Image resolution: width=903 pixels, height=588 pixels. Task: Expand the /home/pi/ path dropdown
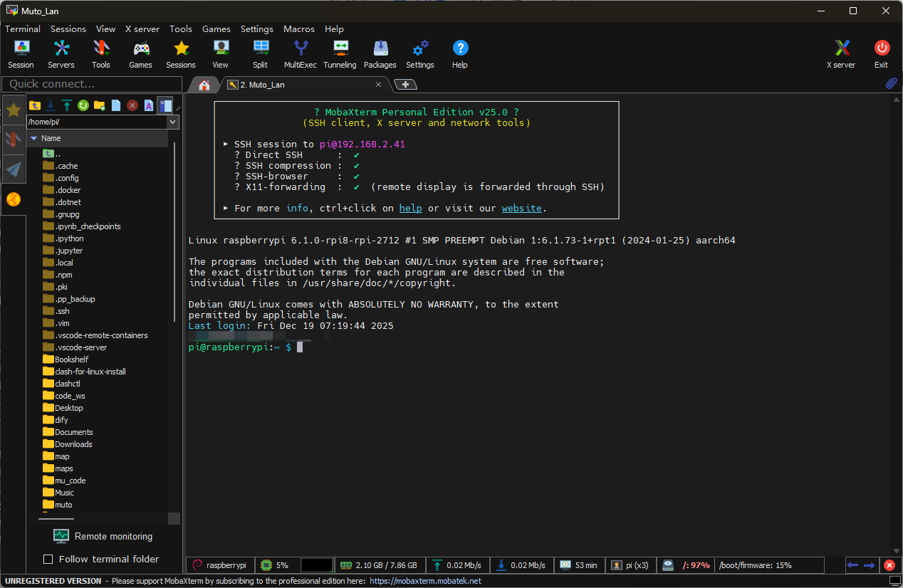173,122
